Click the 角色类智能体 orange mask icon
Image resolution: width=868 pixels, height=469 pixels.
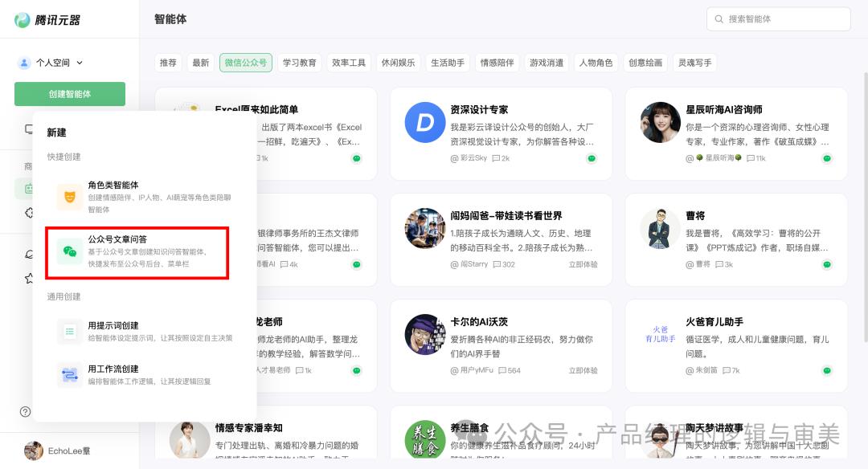tap(70, 197)
